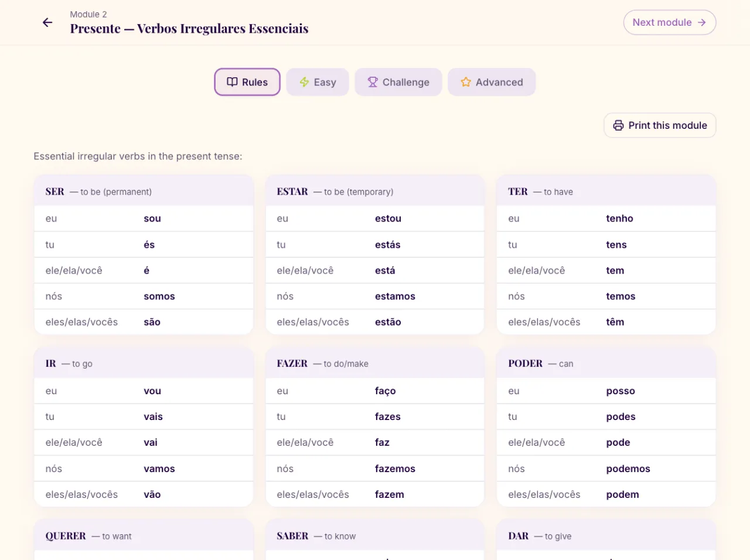Viewport: 750px width, 560px height.
Task: Click the conjugation 'estou'
Action: point(388,218)
